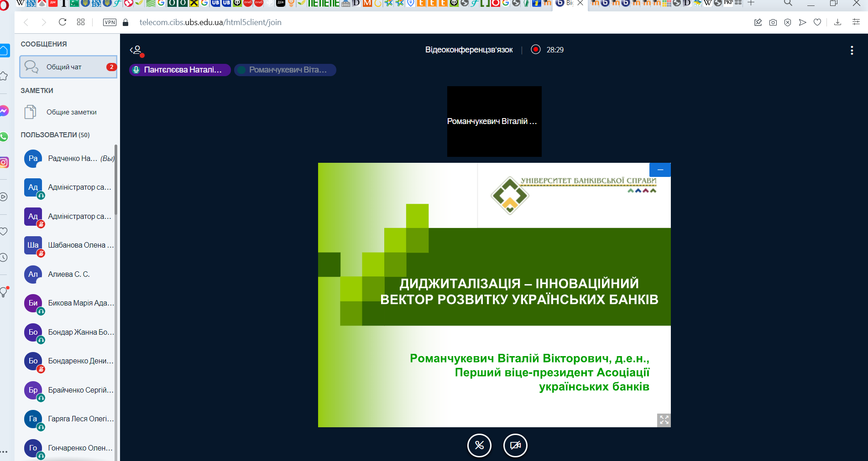Click the user list vertical scrollbar
This screenshot has width=868, height=461.
point(116,182)
